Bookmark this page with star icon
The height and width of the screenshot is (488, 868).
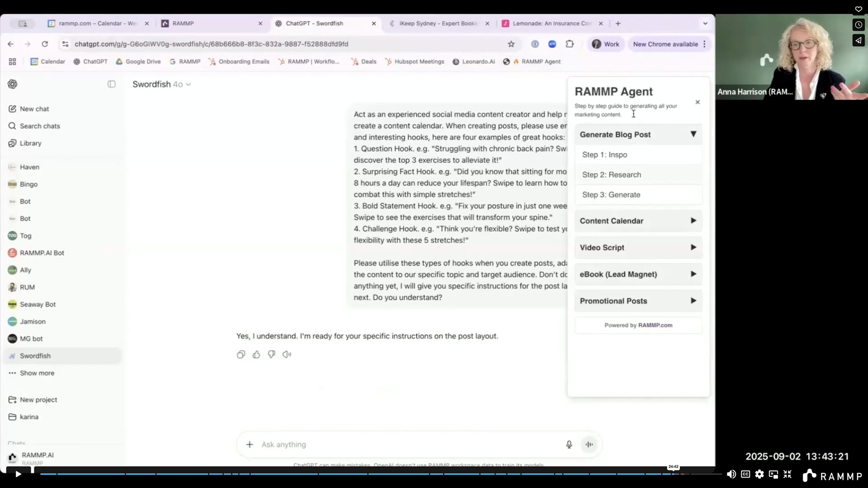[511, 44]
